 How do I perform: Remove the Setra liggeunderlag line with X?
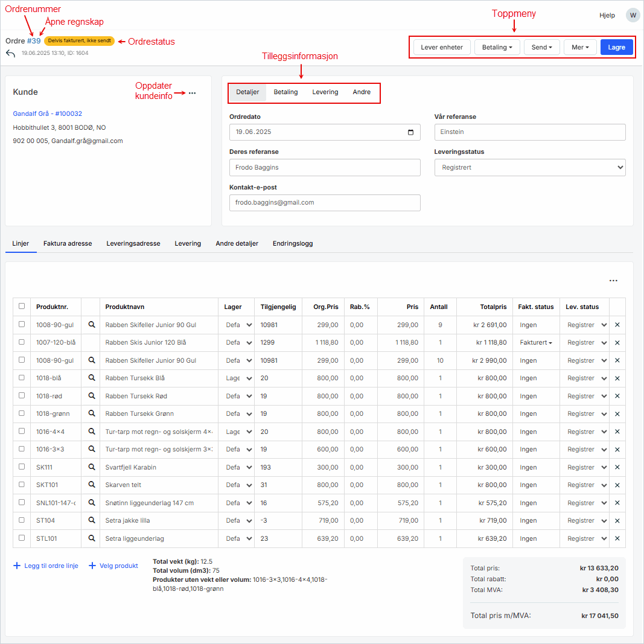coord(617,538)
